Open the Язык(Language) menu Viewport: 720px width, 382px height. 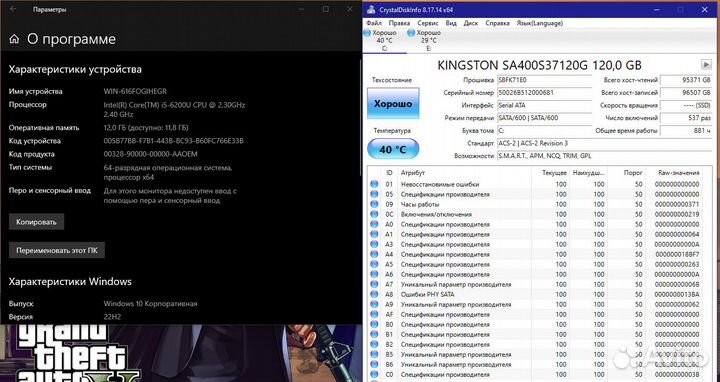[540, 23]
